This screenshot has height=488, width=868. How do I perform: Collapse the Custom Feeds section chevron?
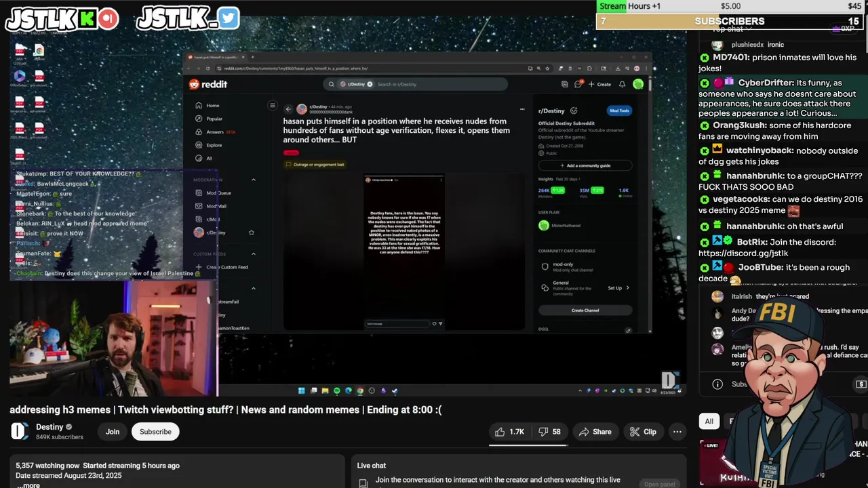point(254,253)
